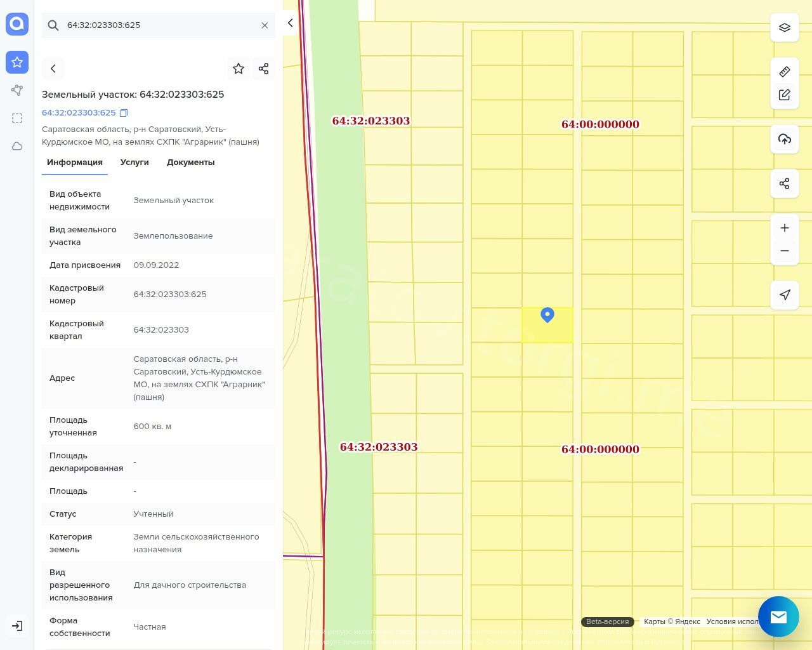Click the cadastral number search field

tap(159, 25)
